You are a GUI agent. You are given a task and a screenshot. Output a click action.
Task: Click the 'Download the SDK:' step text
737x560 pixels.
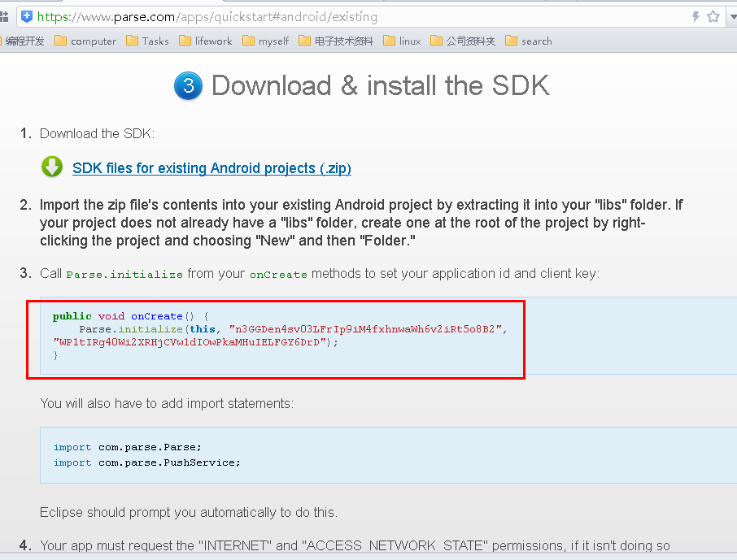click(x=98, y=134)
